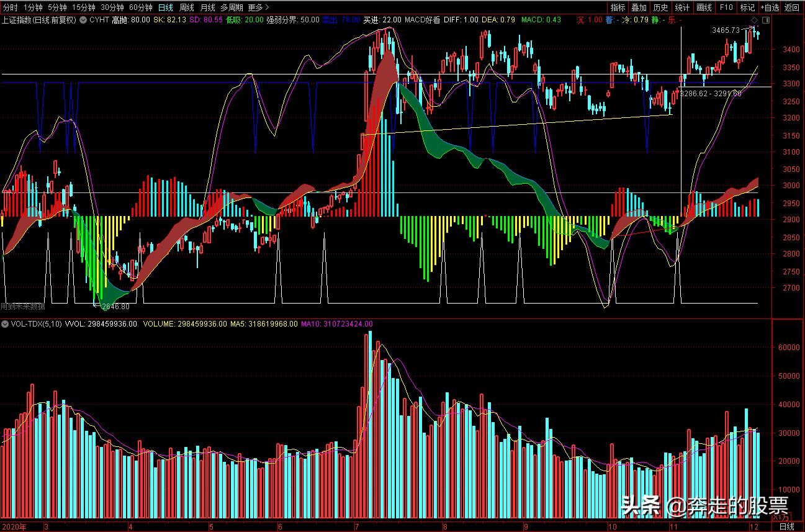This screenshot has width=805, height=532.
Task: Expand the 更多 periods menu
Action: pos(258,7)
